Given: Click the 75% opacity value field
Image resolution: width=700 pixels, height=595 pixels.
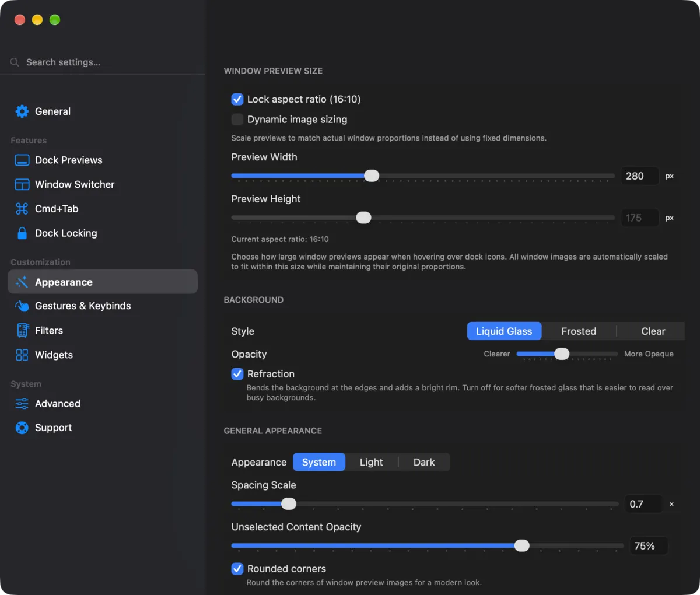Looking at the screenshot, I should (x=648, y=546).
